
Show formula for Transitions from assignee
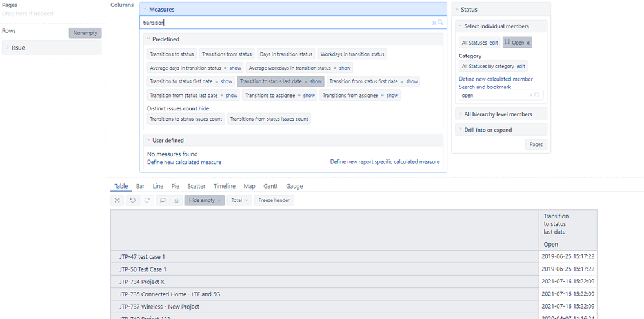pos(392,95)
